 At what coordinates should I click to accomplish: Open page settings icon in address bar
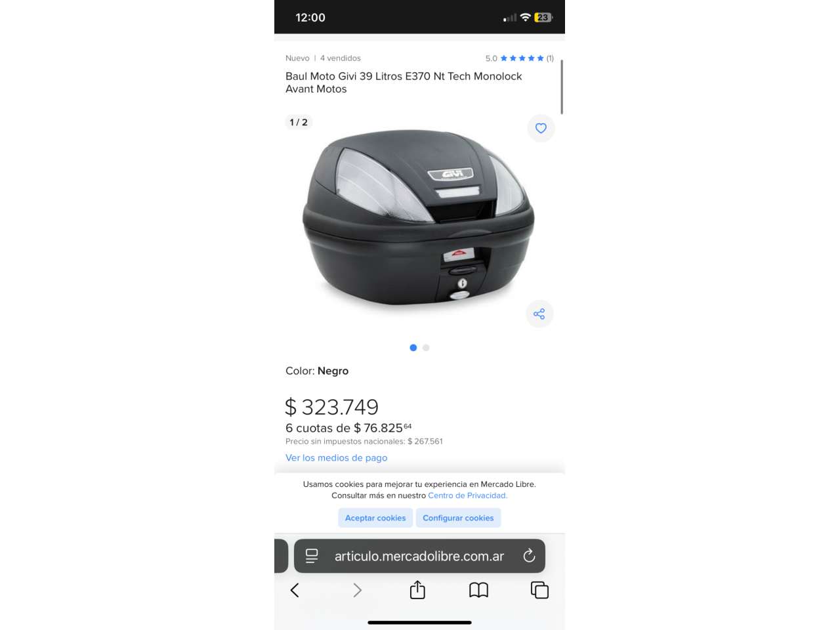312,556
